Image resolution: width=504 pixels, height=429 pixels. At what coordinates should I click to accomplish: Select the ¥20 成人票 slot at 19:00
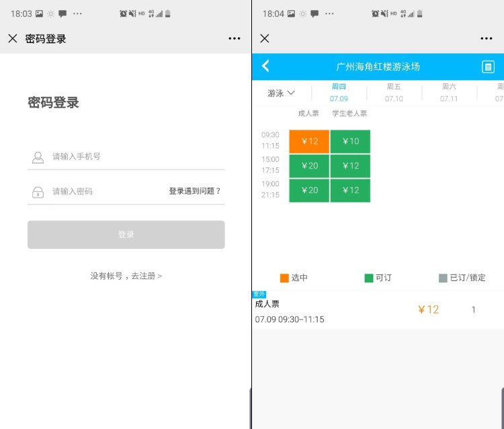309,190
